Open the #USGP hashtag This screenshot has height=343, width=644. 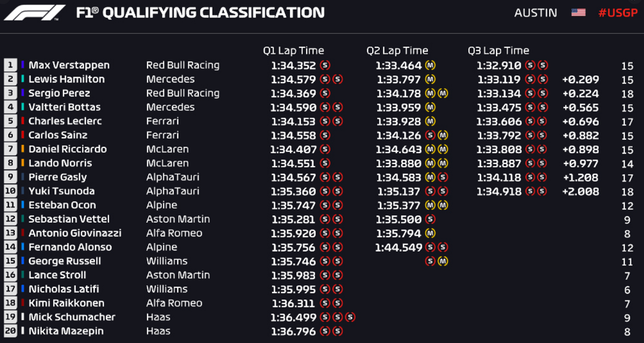pos(618,12)
